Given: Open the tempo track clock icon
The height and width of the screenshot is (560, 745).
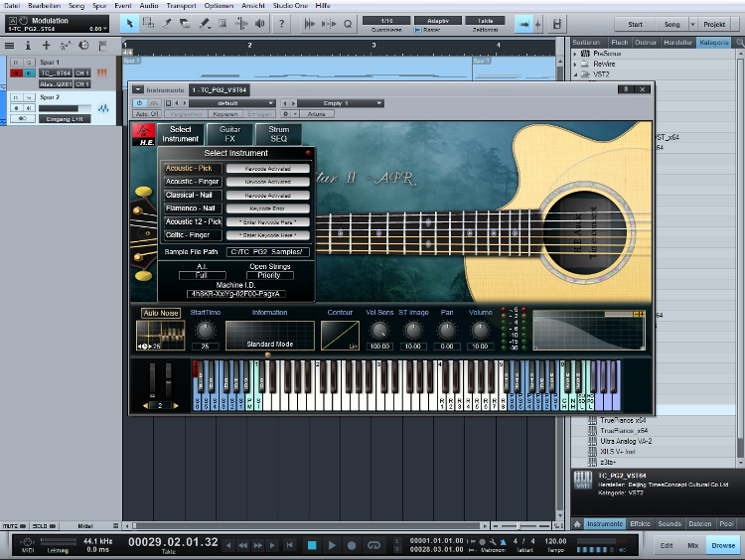Looking at the screenshot, I should (x=83, y=46).
